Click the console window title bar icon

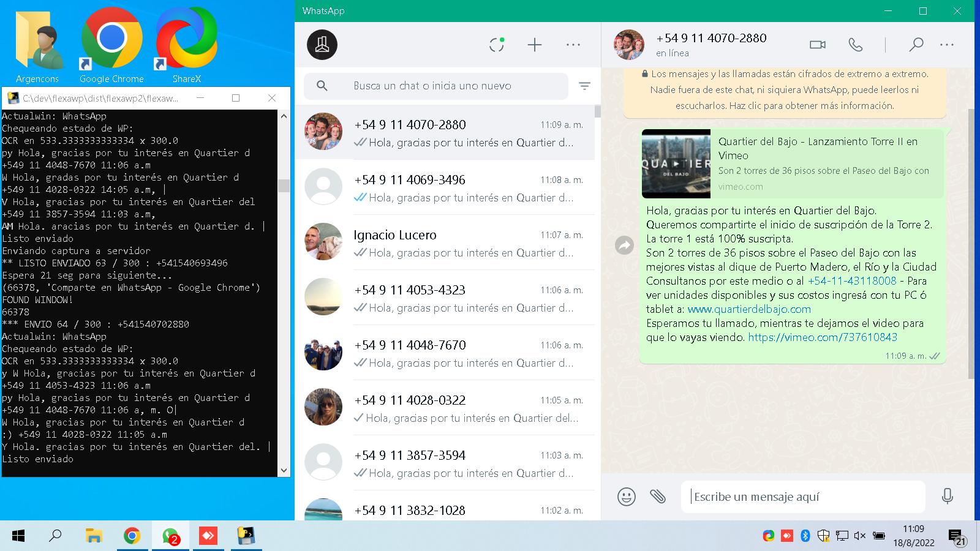tap(13, 98)
